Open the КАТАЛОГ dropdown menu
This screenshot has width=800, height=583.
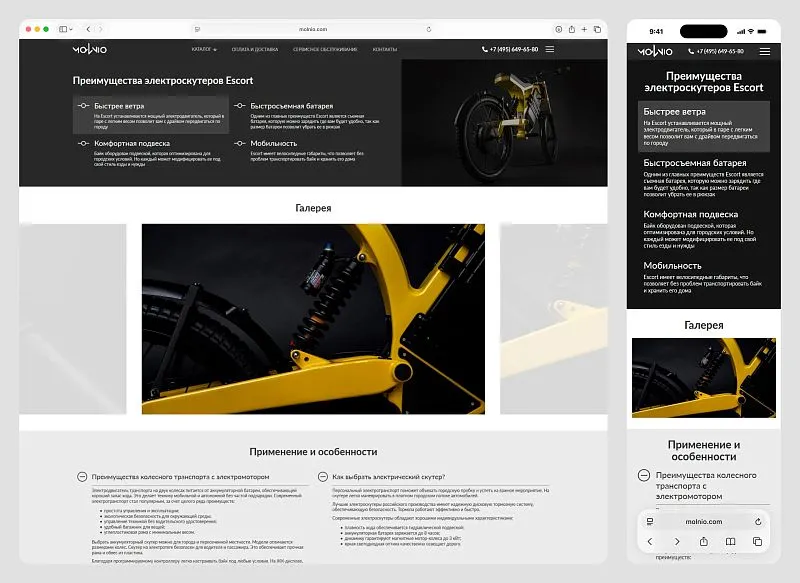click(204, 49)
